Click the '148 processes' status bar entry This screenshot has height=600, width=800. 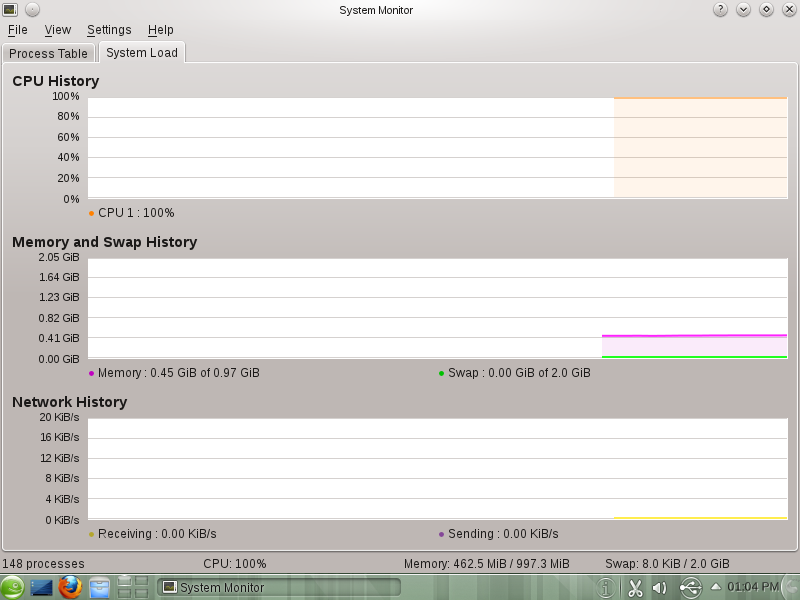(43, 564)
